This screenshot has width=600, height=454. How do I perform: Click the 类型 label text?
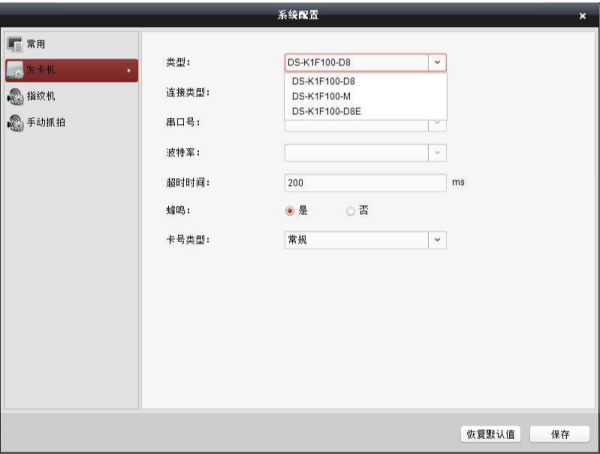coord(178,62)
